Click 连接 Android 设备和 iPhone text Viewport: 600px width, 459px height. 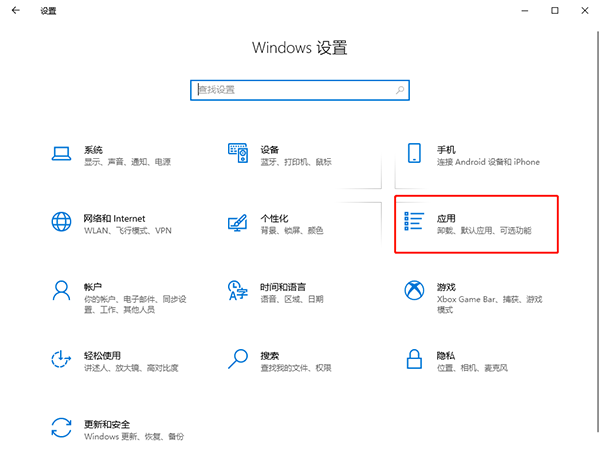tap(488, 162)
